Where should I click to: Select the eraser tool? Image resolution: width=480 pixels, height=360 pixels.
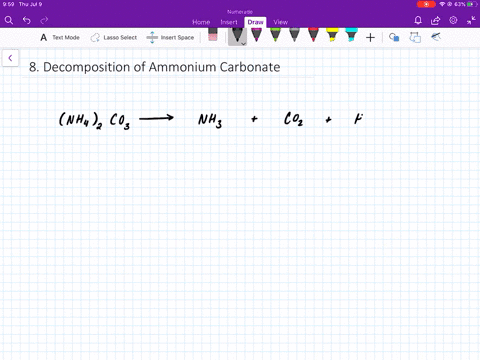pyautogui.click(x=213, y=34)
